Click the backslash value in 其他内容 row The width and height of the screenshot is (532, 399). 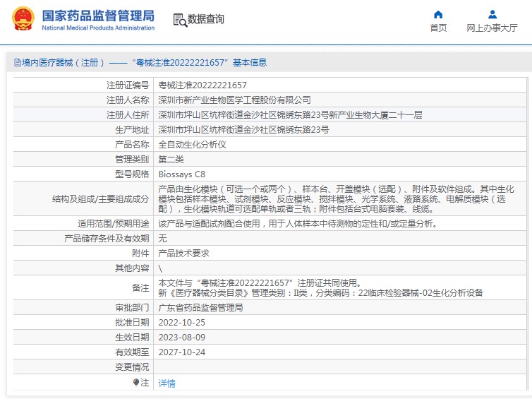tap(160, 268)
